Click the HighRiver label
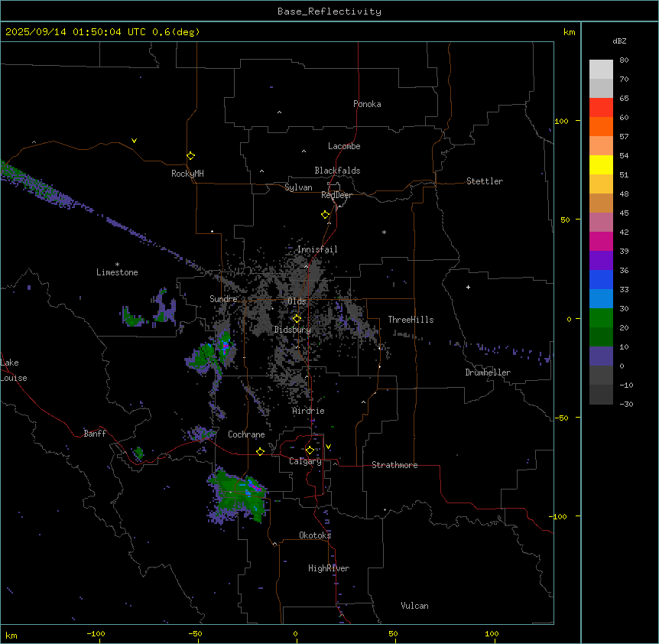659x644 pixels. click(329, 568)
